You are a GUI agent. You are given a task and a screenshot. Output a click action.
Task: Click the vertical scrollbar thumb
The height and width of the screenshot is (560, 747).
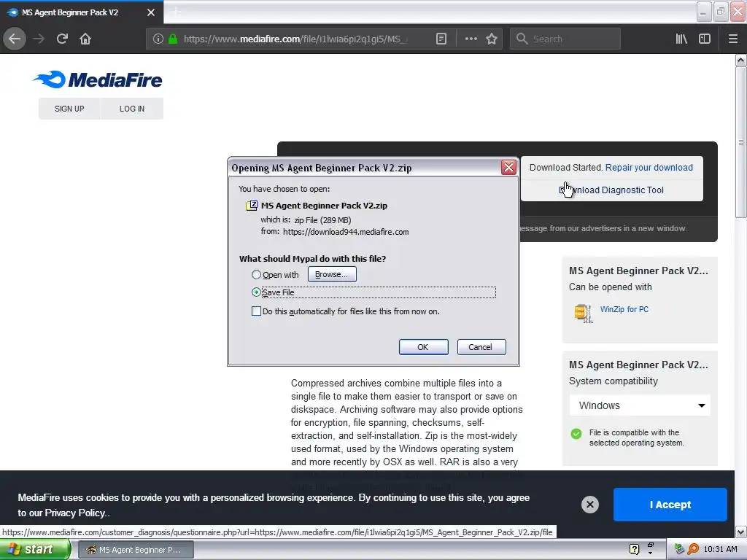click(741, 142)
